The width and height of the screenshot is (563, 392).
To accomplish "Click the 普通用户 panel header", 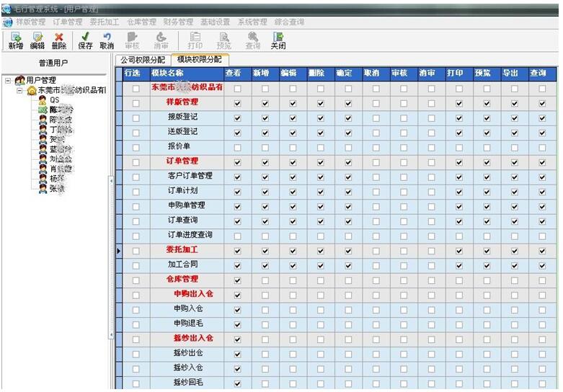I will [54, 63].
